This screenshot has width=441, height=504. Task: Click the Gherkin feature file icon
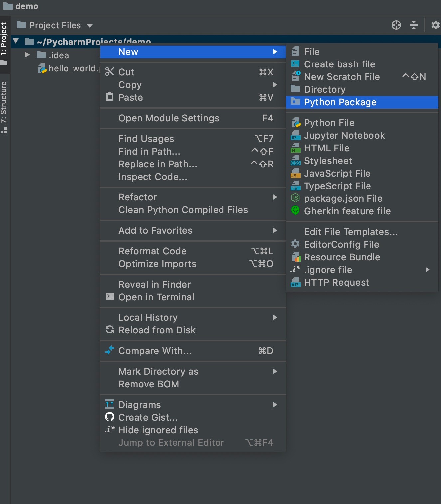(x=295, y=210)
